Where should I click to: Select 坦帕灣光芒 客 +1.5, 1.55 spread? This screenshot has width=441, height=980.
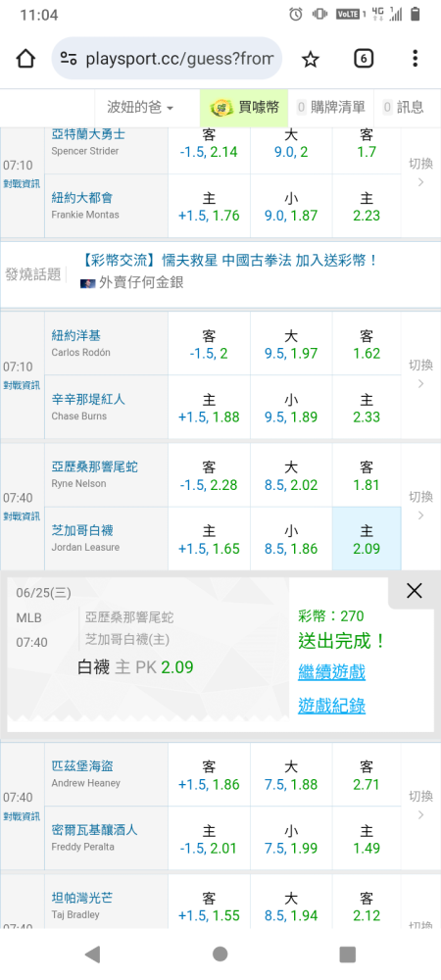coord(209,903)
